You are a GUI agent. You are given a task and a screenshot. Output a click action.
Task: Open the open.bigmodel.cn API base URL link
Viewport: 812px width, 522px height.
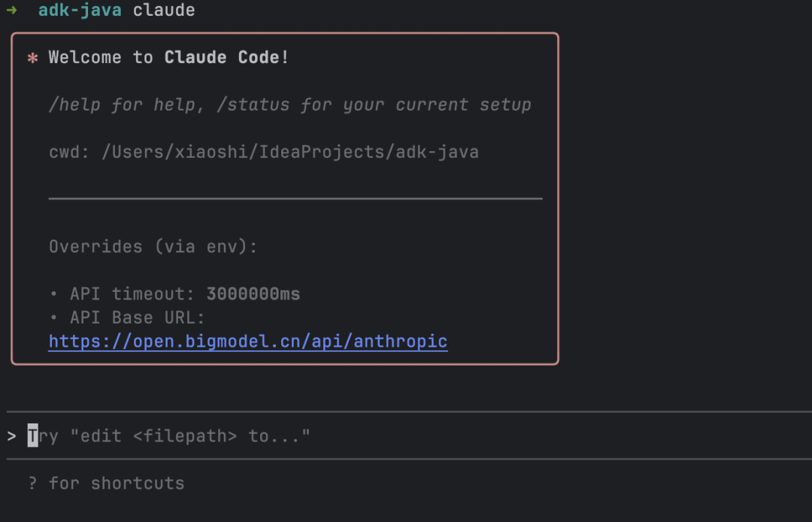[x=248, y=341]
